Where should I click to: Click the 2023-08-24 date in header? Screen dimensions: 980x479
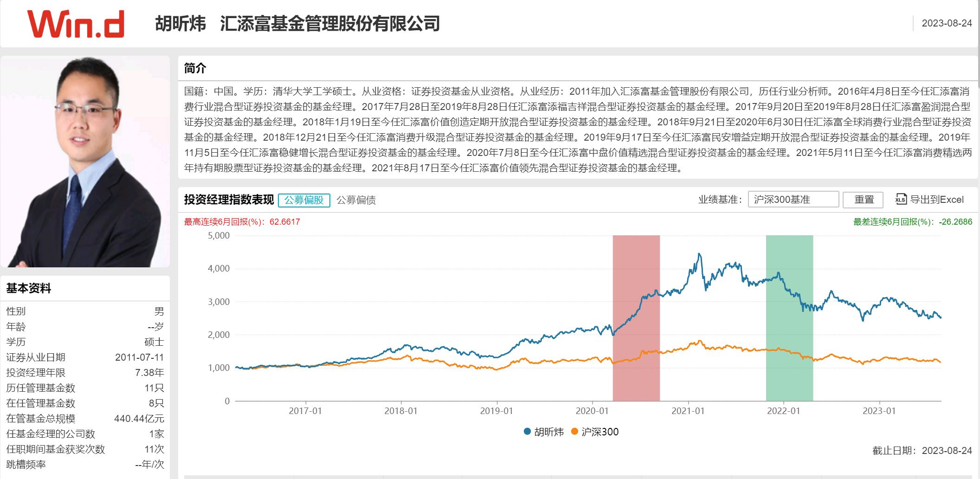(x=947, y=23)
